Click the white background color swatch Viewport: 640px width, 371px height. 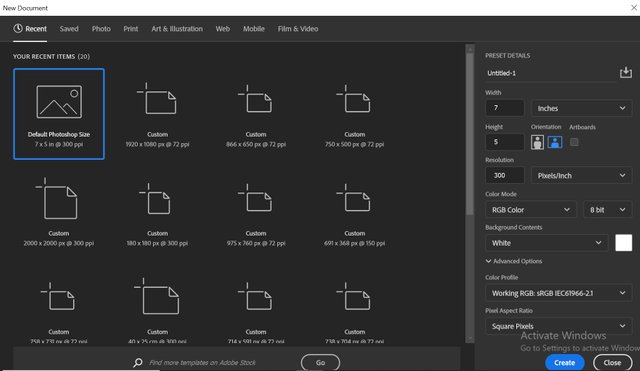coord(624,243)
